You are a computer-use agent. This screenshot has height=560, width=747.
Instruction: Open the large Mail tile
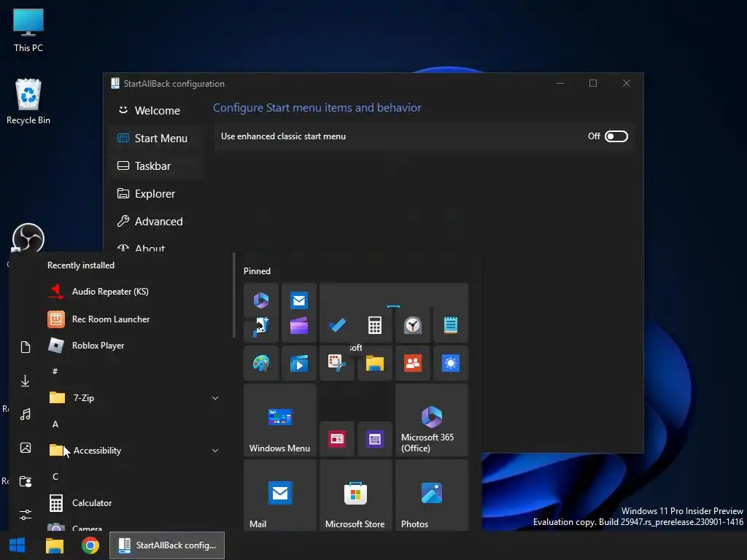pyautogui.click(x=280, y=496)
